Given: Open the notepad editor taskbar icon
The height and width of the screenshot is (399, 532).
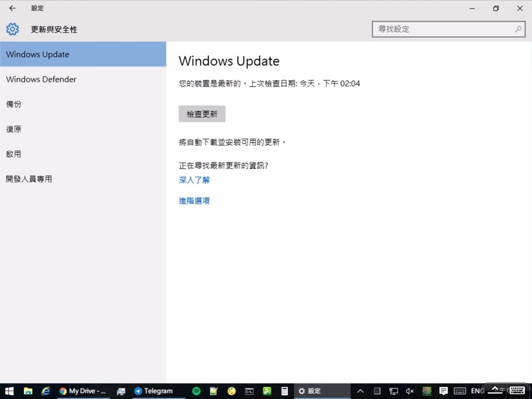Looking at the screenshot, I should click(x=214, y=391).
